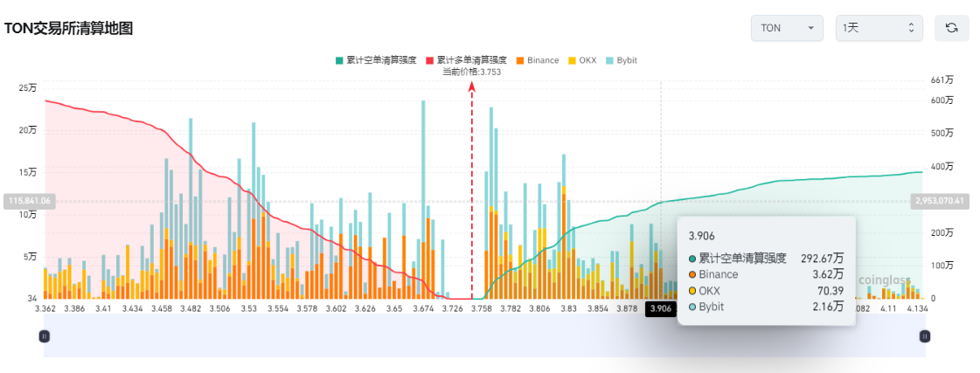Click the right range slider handle
This screenshot has height=373, width=980.
[925, 336]
